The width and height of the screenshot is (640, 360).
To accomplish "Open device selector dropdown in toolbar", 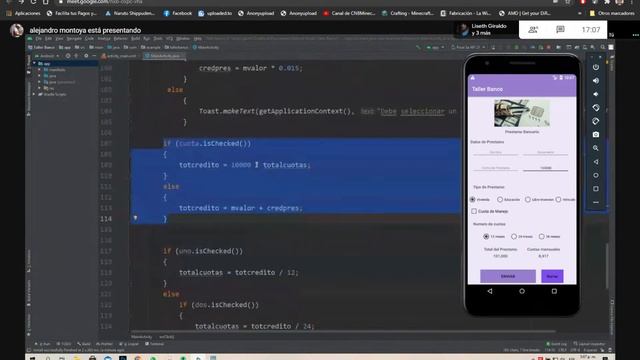I will pos(468,47).
